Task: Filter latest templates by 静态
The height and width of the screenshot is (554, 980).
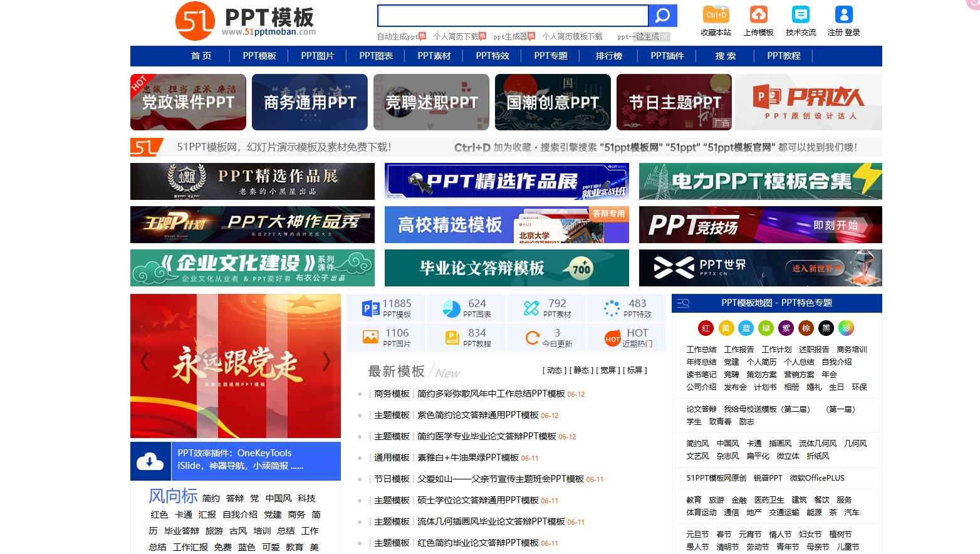Action: pos(581,370)
